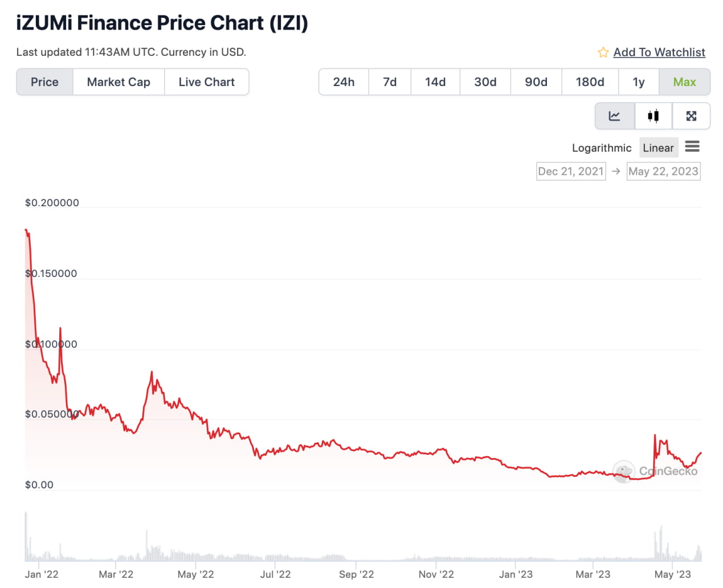Screen dimensions: 723x588
Task: Select the Price tab
Action: point(44,82)
